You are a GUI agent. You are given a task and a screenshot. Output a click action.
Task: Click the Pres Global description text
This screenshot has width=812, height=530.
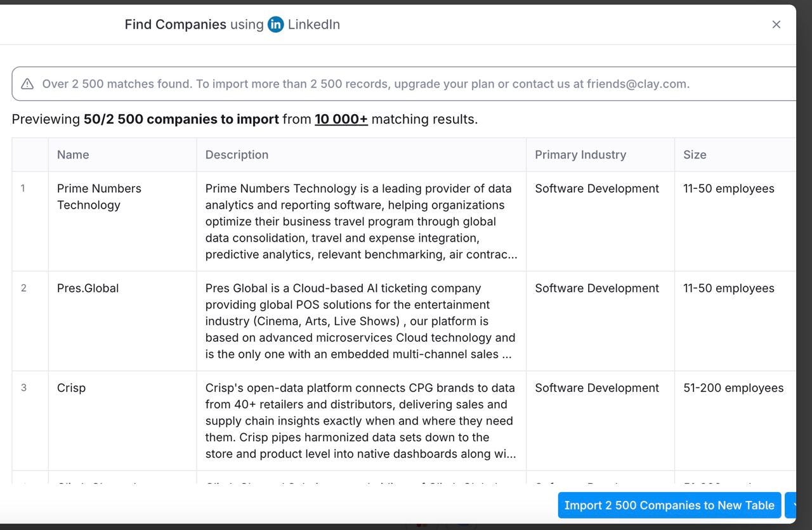click(360, 321)
